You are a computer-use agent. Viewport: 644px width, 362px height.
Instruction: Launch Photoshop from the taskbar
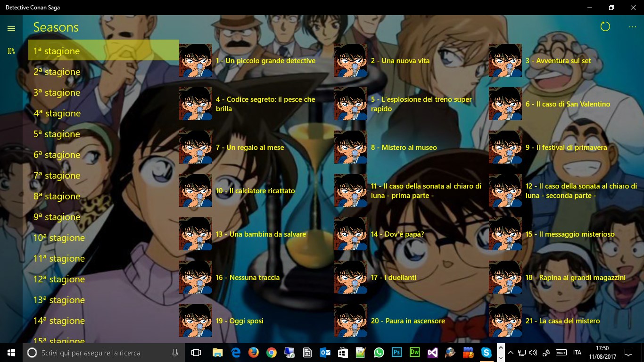(x=397, y=353)
